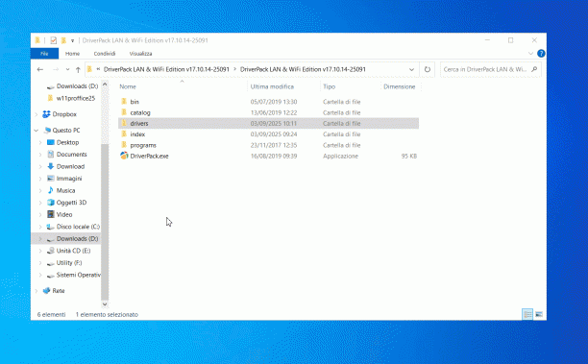The image size is (588, 364).
Task: Expand the Desktop tree node
Action: [x=40, y=142]
